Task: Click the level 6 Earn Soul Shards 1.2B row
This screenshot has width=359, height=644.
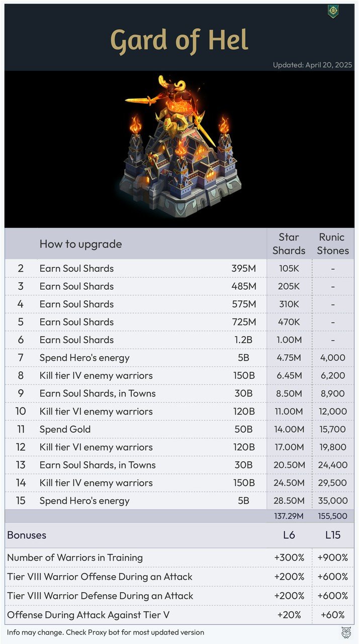Action: pos(179,340)
